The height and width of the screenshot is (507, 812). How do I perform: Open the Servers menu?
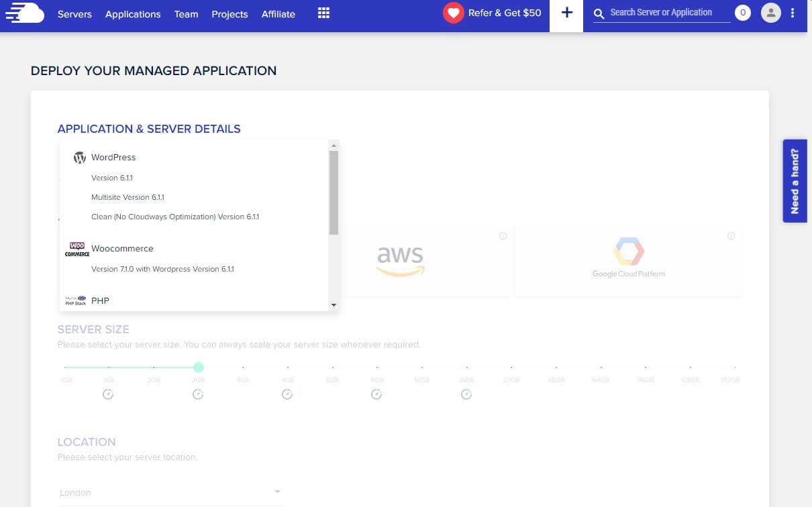(74, 14)
